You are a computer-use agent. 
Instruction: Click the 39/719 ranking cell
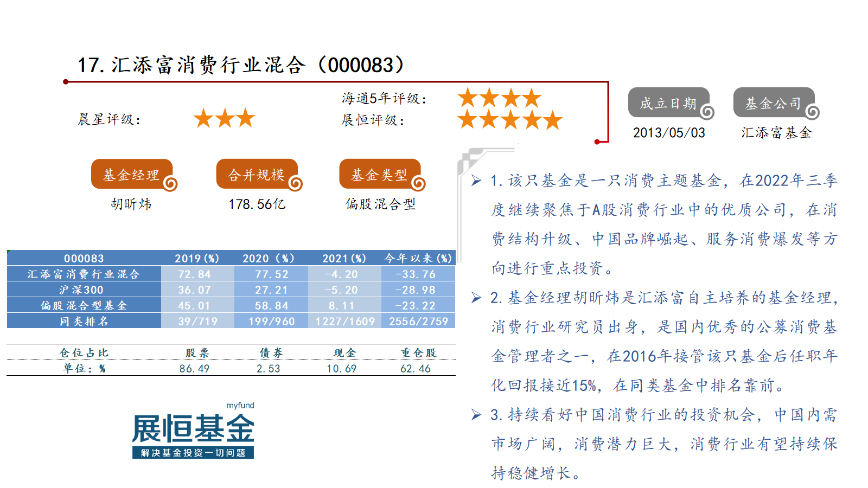[x=197, y=321]
